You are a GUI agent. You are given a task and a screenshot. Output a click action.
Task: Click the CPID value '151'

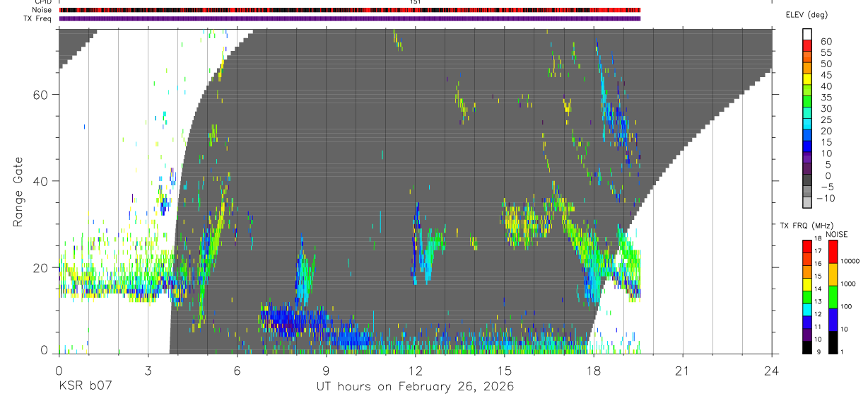pos(416,2)
